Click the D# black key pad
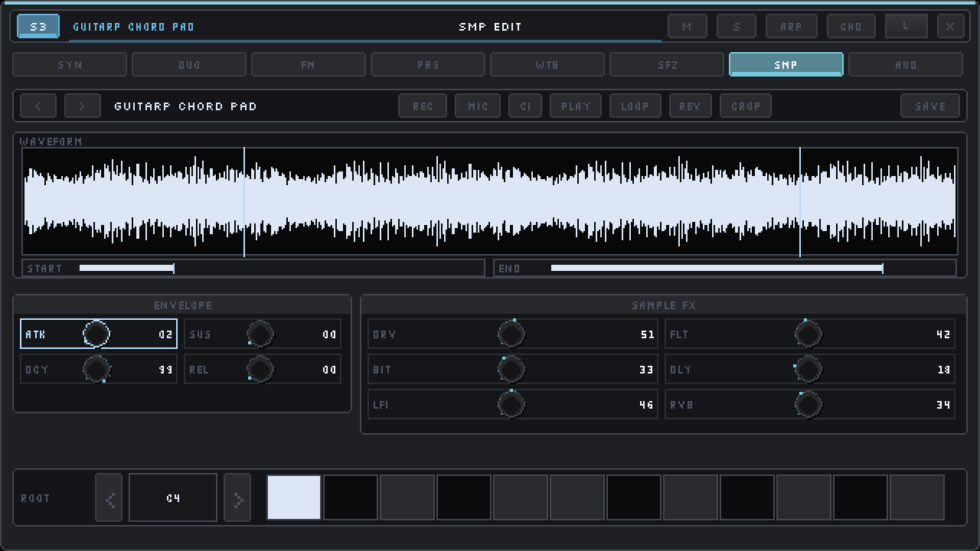980x551 pixels. click(x=464, y=497)
